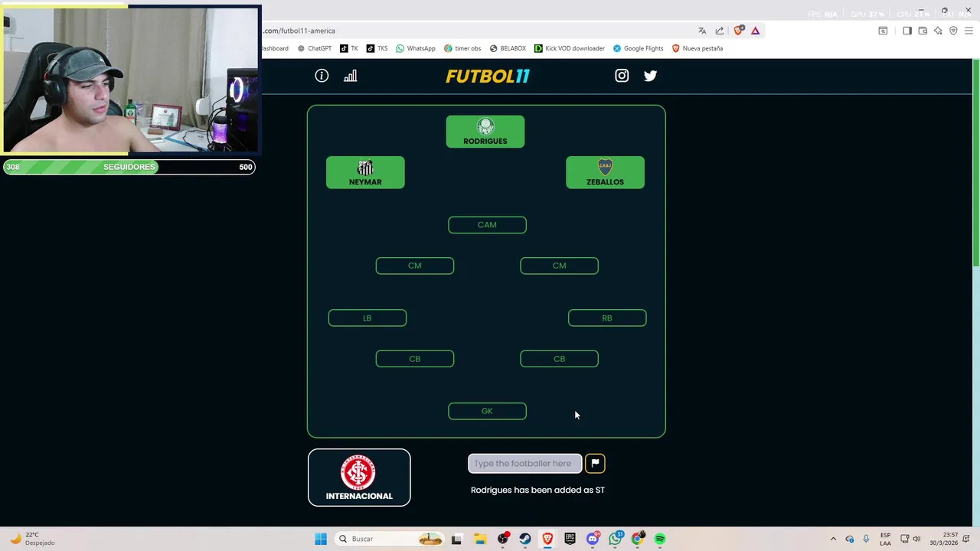Viewport: 980px width, 551px height.
Task: Open the timer obs bookmark
Action: (x=462, y=48)
